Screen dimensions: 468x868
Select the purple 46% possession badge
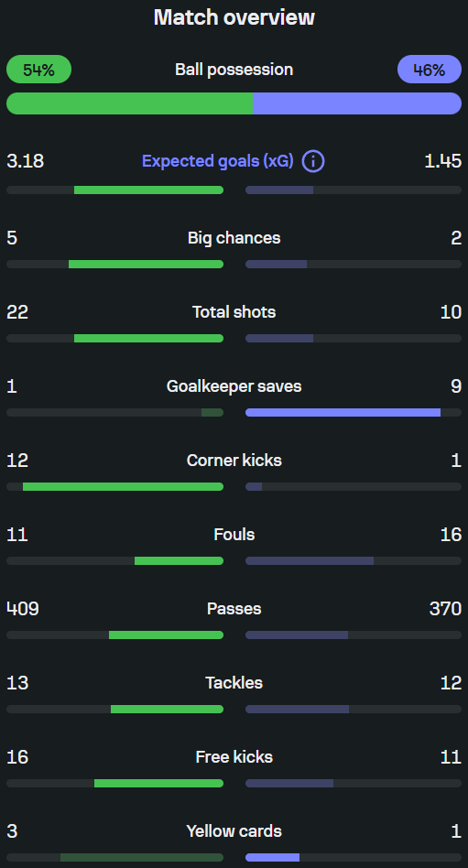[x=430, y=70]
